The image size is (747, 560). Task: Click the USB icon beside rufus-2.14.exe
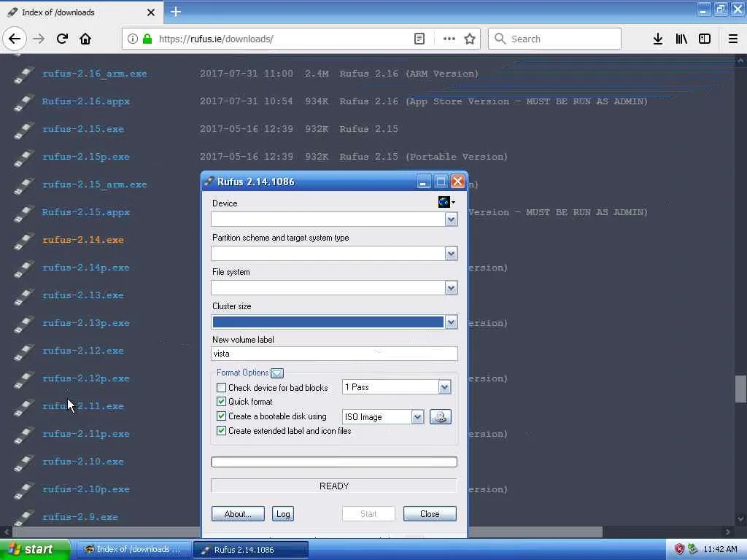pos(23,241)
